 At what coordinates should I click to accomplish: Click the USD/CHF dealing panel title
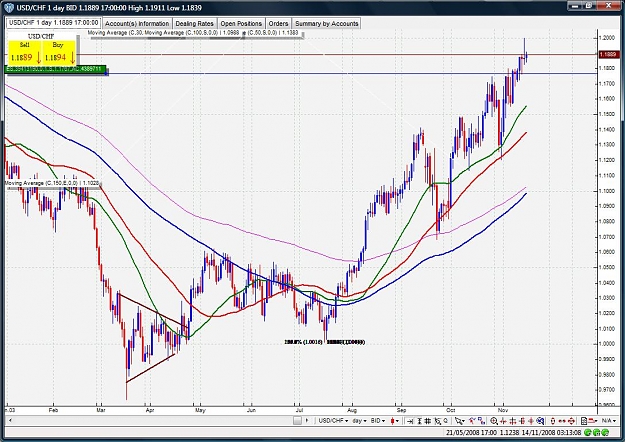(x=41, y=36)
